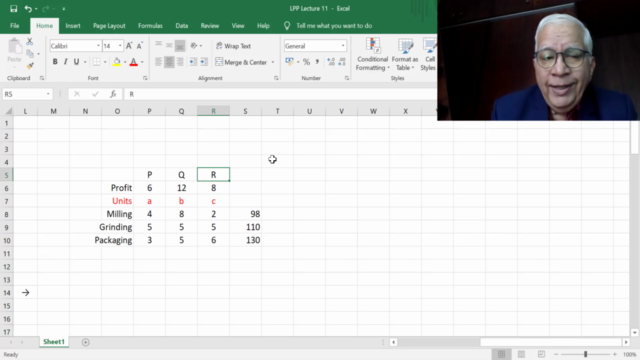Click the Undo arrow icon
The height and width of the screenshot is (360, 640).
click(28, 9)
